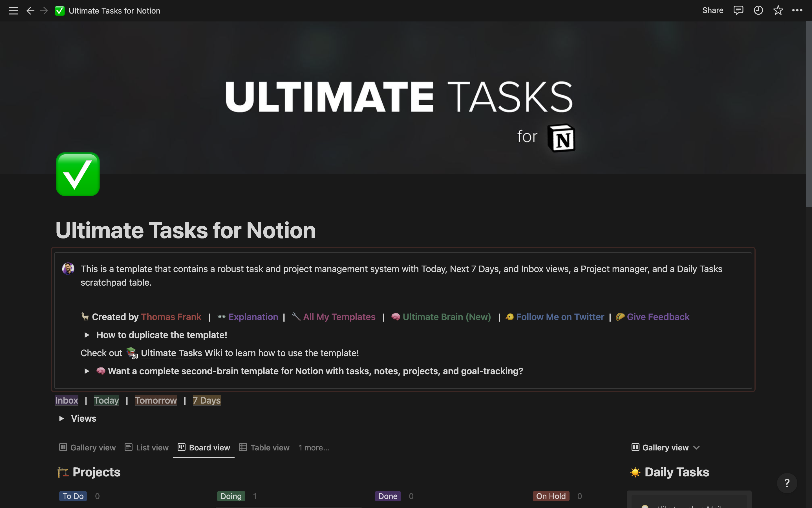Viewport: 812px width, 508px height.
Task: Click the Daily Tasks sun icon
Action: (x=635, y=472)
